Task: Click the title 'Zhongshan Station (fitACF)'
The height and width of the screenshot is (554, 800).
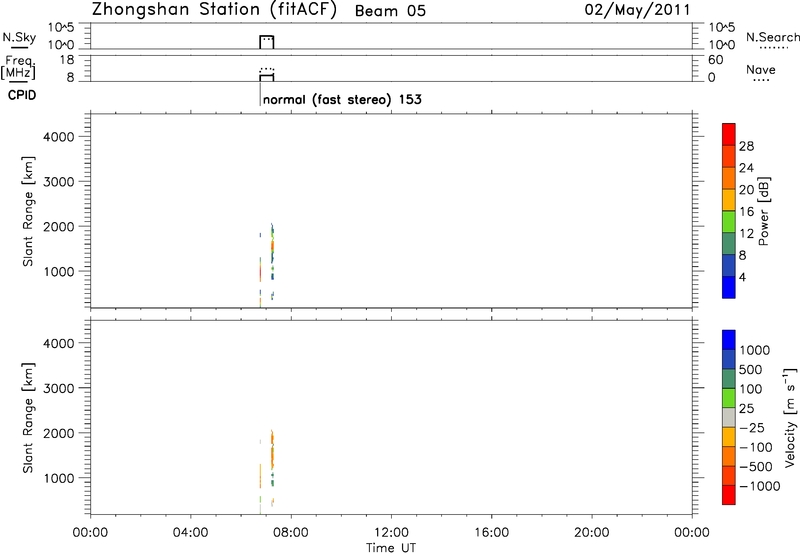Action: click(x=214, y=10)
